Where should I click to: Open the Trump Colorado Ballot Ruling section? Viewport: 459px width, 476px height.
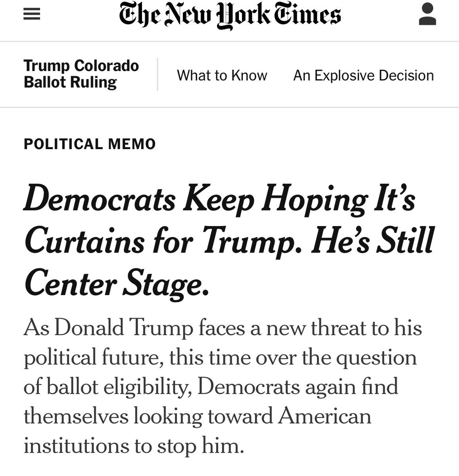(x=81, y=74)
